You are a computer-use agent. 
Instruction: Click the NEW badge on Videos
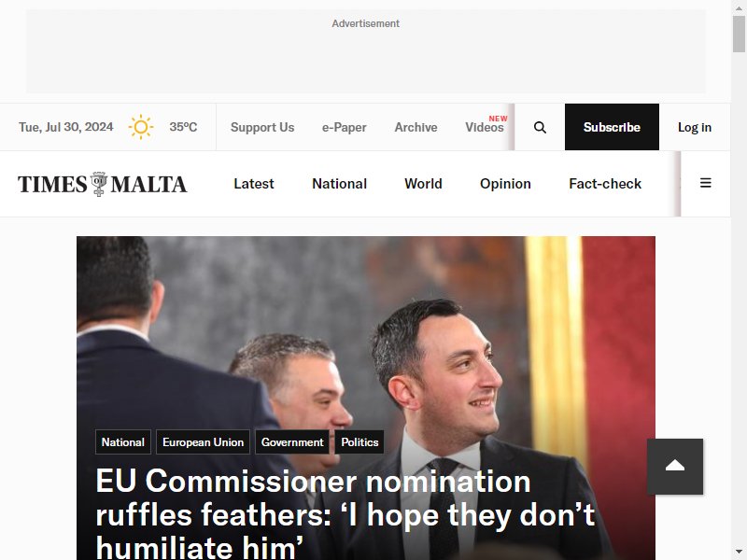click(498, 119)
